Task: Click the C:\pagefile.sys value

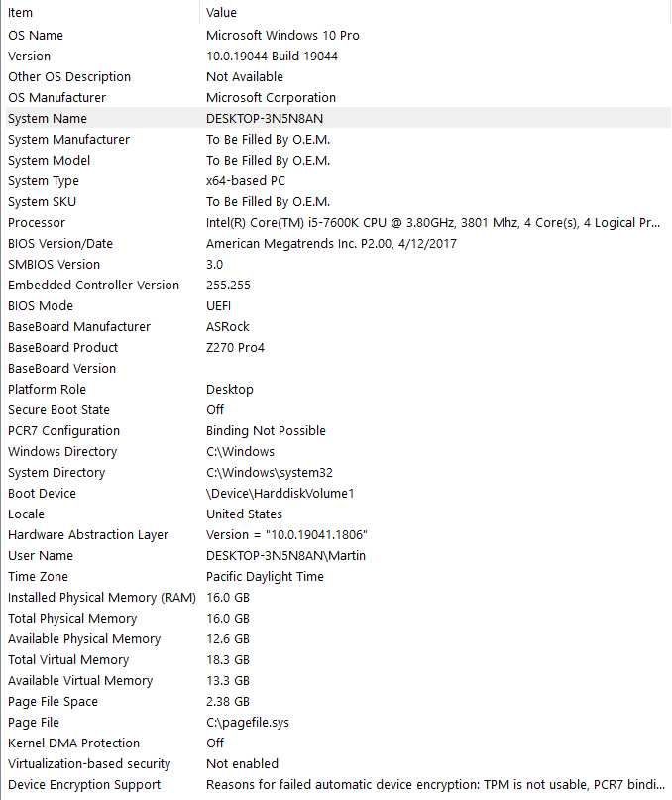Action: (x=248, y=723)
